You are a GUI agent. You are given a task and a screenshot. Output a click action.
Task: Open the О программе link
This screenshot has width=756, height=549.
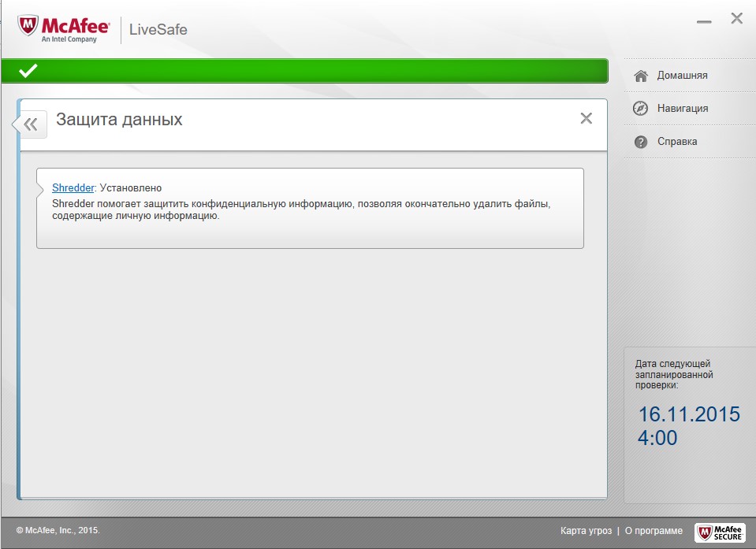click(654, 531)
